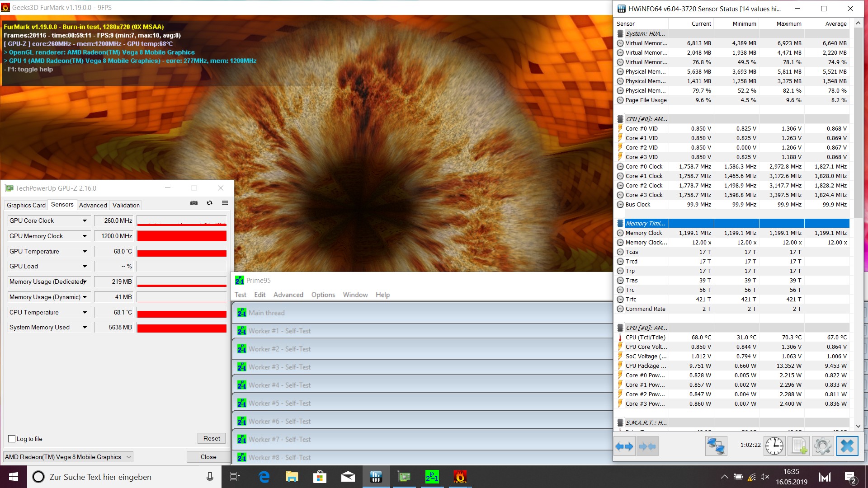Open Prime95 Options menu
This screenshot has width=868, height=488.
[323, 295]
